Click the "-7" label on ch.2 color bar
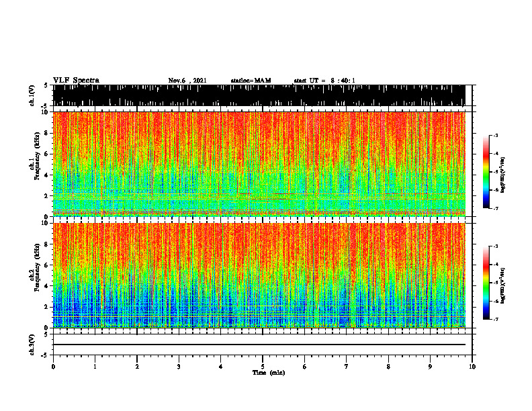The image size is (532, 411). (x=496, y=319)
